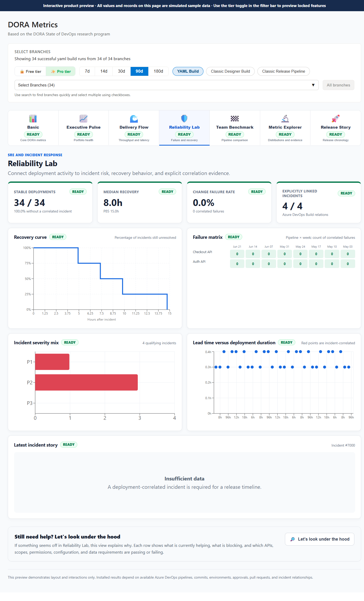Click the Stable Deployments 34 / 34 value

(x=29, y=203)
